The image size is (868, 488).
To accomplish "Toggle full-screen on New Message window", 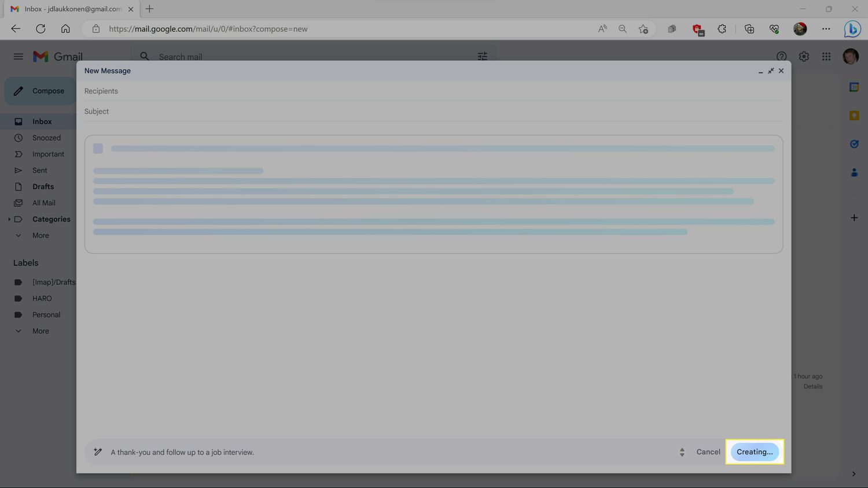I will click(x=771, y=71).
